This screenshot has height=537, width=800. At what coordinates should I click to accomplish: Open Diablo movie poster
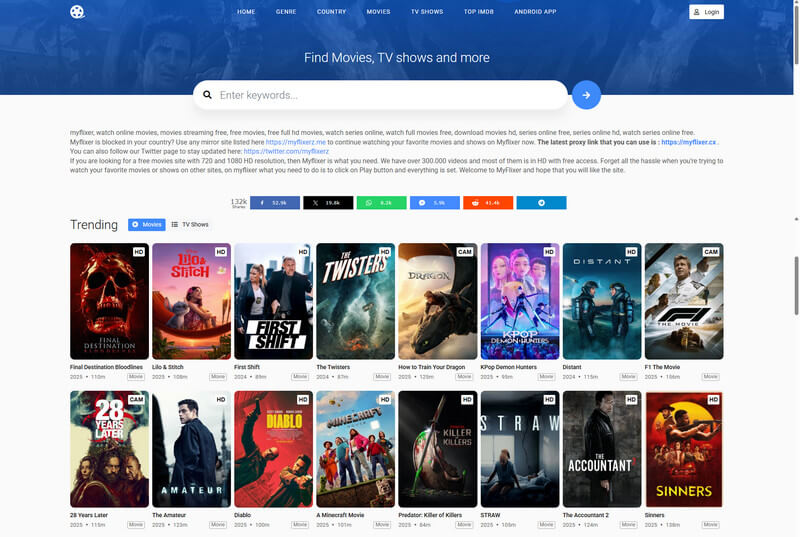coord(273,449)
